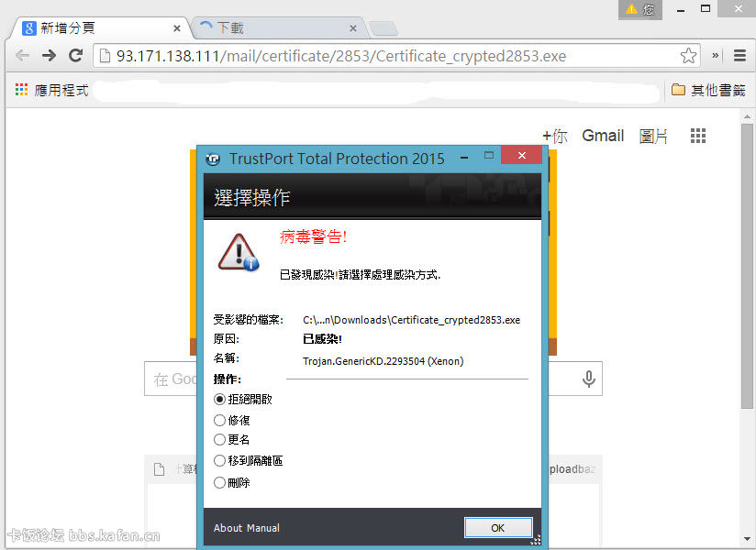Close the TrustPort dialog with the red X
The width and height of the screenshot is (756, 550).
coord(522,156)
